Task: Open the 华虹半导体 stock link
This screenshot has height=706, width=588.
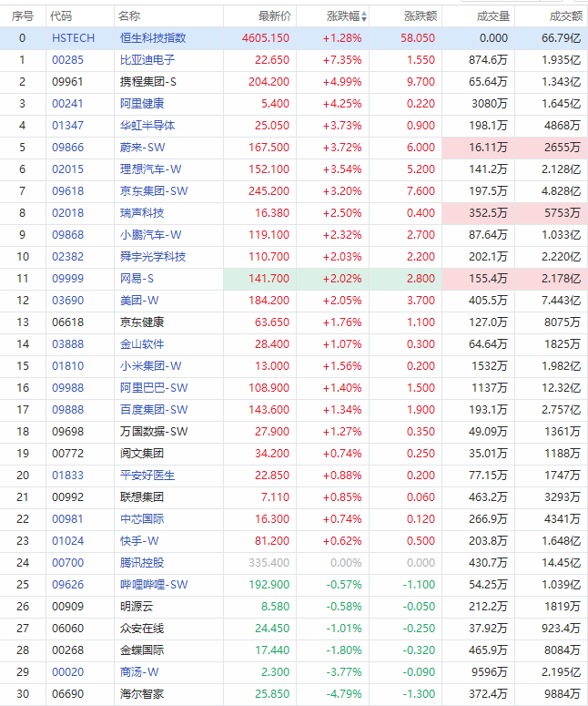Action: (147, 126)
